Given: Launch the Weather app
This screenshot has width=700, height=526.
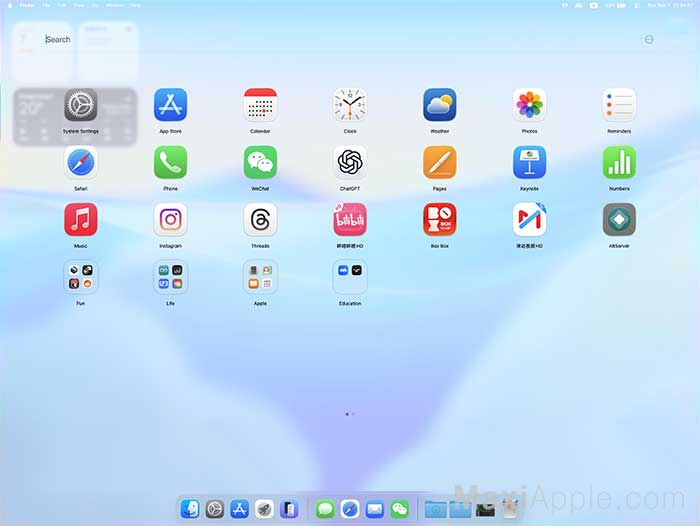Looking at the screenshot, I should click(x=440, y=105).
